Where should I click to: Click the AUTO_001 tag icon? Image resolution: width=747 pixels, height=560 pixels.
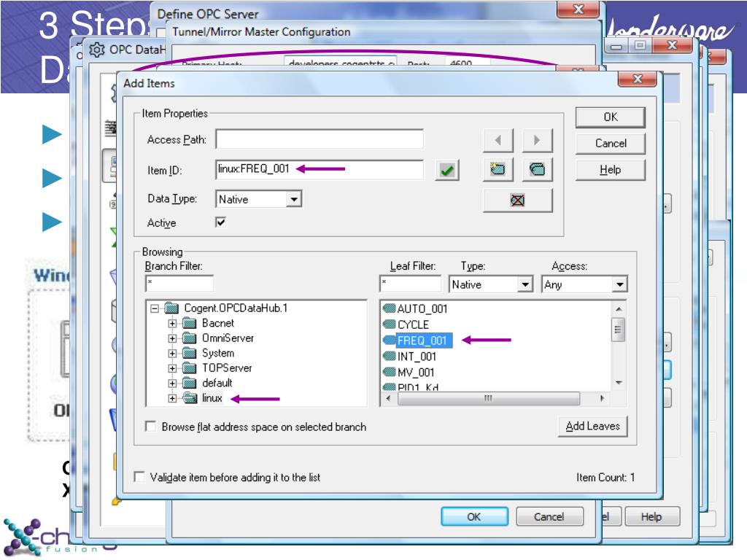(390, 308)
